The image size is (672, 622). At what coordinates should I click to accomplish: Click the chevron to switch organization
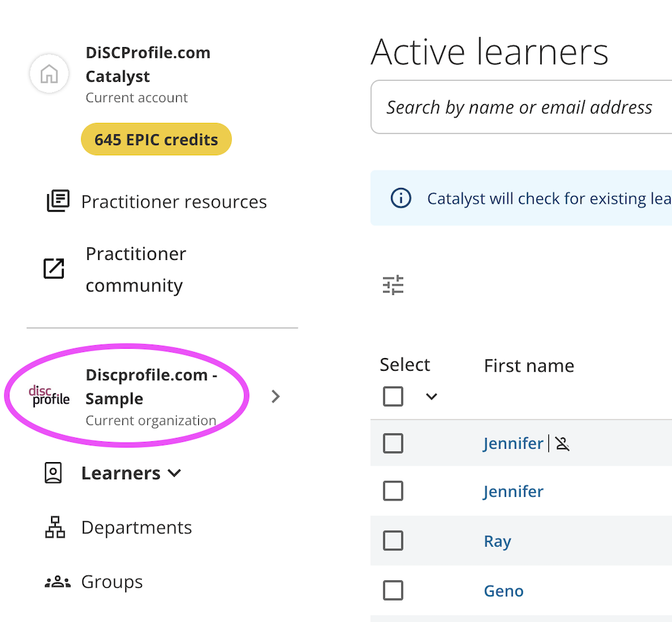[276, 397]
